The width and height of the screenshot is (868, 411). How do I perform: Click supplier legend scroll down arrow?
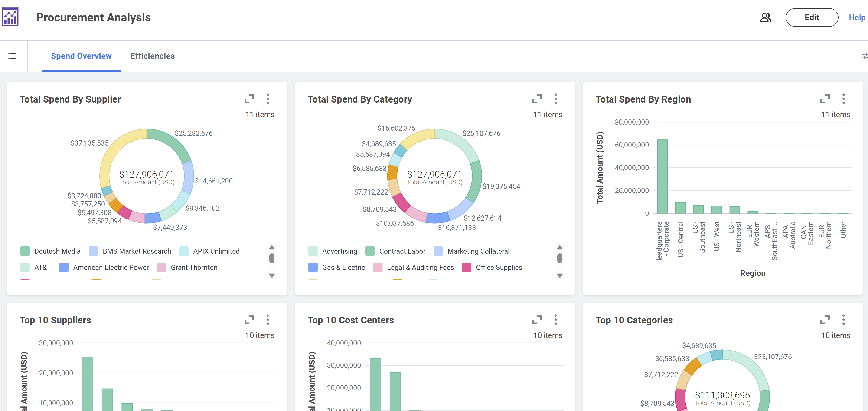point(272,276)
